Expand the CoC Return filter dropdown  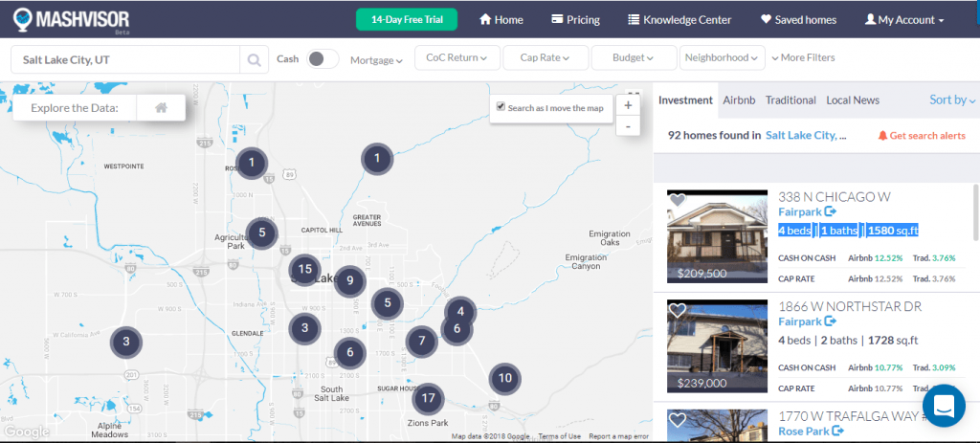coord(457,58)
